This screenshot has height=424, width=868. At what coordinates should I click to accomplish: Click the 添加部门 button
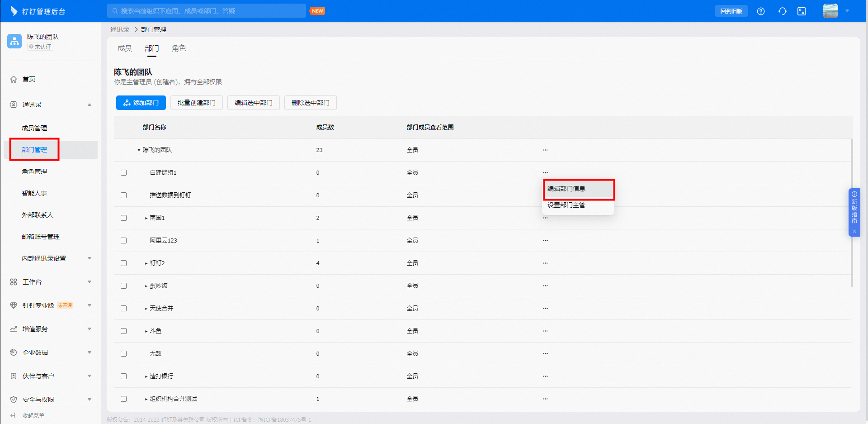pyautogui.click(x=141, y=103)
